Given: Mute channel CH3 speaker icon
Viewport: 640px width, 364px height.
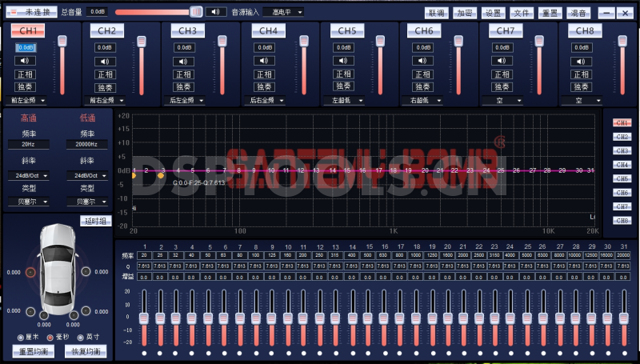Looking at the screenshot, I should click(x=183, y=62).
